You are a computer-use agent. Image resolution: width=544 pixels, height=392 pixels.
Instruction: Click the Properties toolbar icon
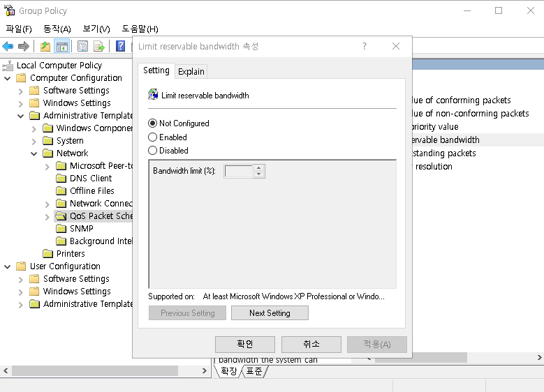82,47
